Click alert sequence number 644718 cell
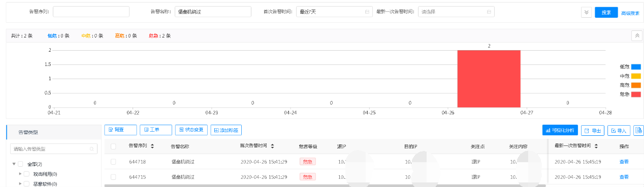 click(138, 162)
